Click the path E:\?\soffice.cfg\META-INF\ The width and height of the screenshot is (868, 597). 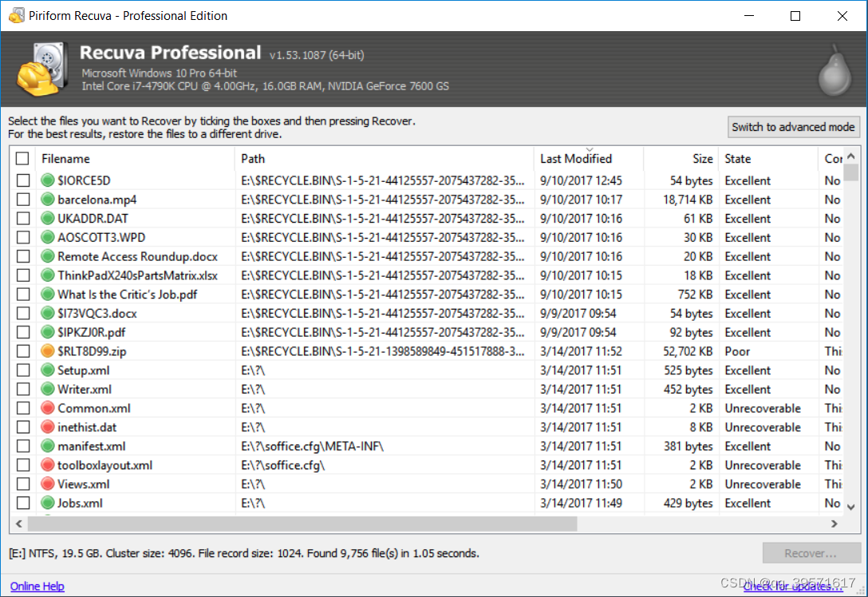tap(312, 446)
